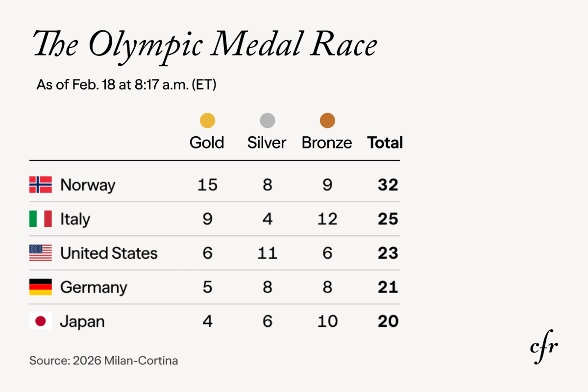588x392 pixels.
Task: Click the 2026 Milan-Cortina source text
Action: tap(104, 360)
